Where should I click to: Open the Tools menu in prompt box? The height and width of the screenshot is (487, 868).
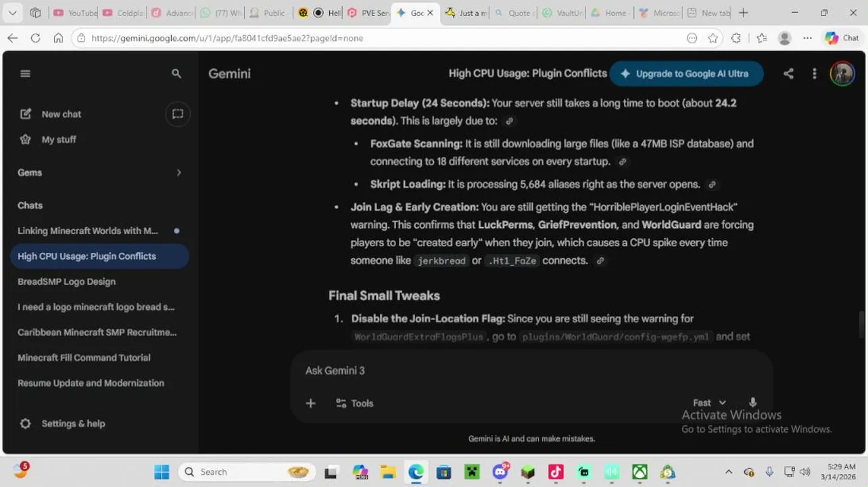point(355,403)
